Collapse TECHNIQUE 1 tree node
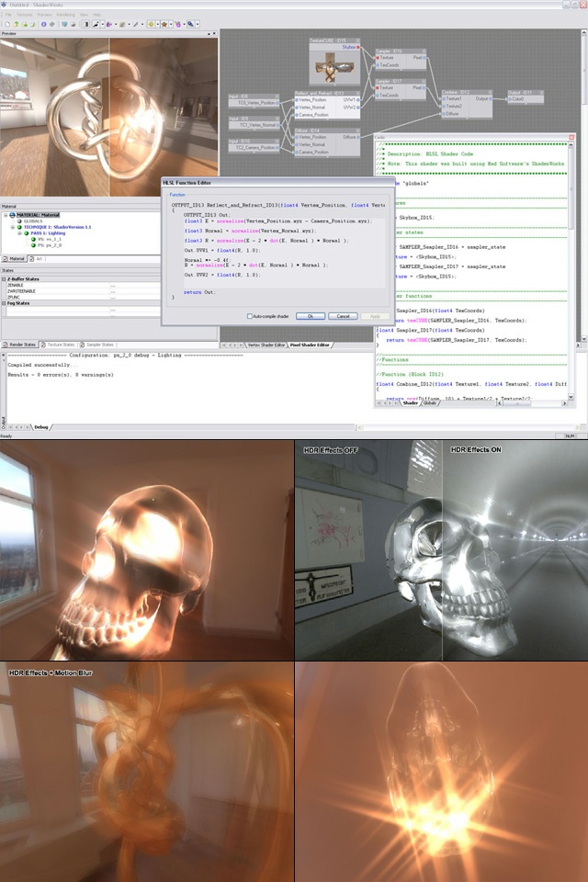The image size is (588, 882). click(x=12, y=227)
